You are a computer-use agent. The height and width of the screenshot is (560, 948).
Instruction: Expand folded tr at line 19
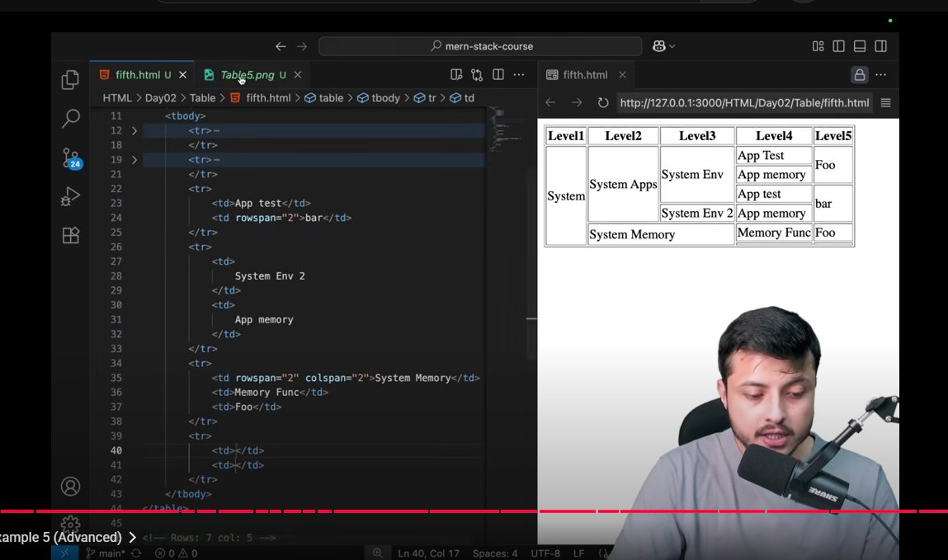pos(134,159)
